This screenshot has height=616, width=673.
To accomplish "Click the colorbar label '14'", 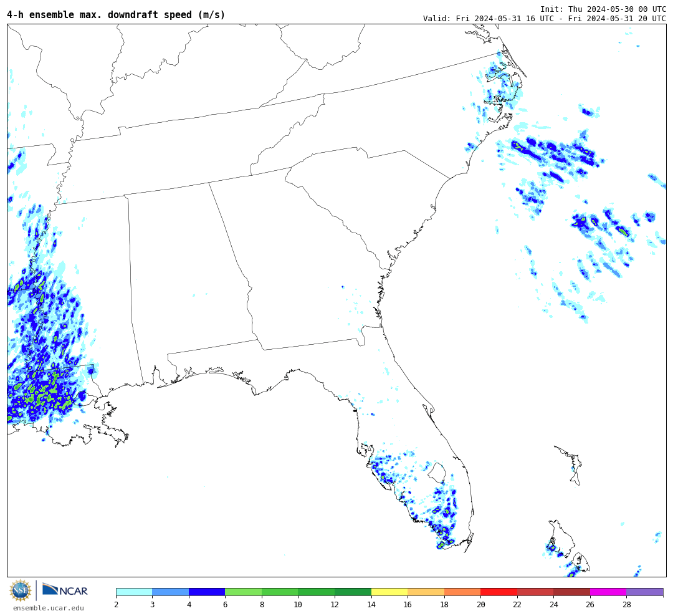I will tap(371, 604).
